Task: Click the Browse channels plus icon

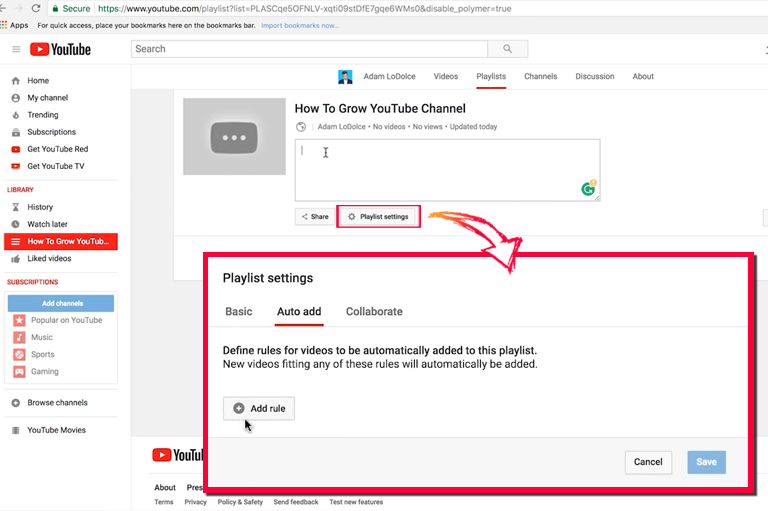Action: coord(16,403)
